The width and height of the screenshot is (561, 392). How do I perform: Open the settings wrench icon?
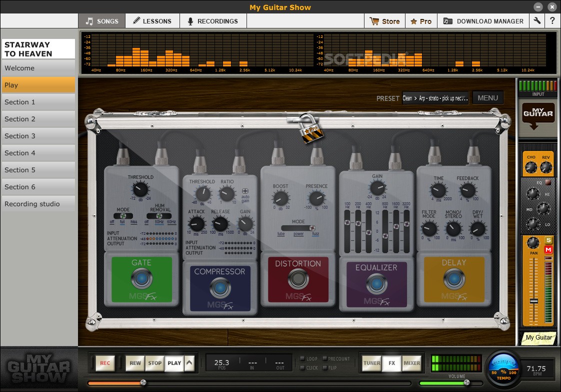point(536,21)
